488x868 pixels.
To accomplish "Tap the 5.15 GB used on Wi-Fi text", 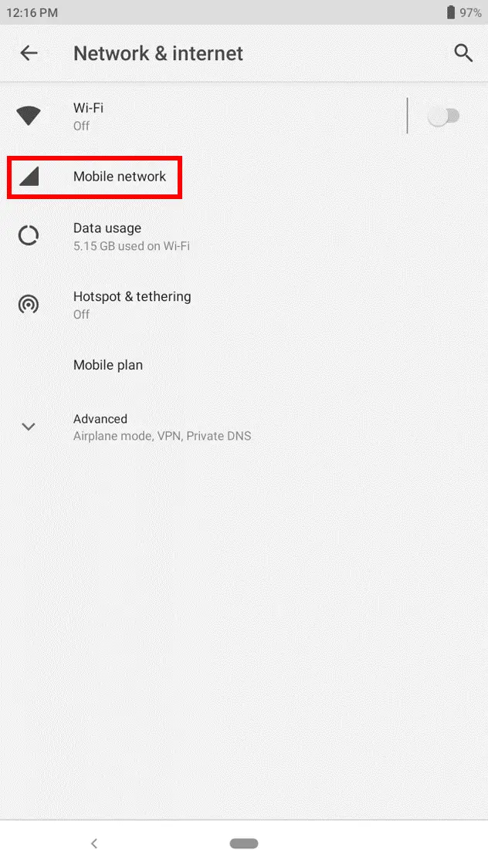I will pyautogui.click(x=131, y=246).
